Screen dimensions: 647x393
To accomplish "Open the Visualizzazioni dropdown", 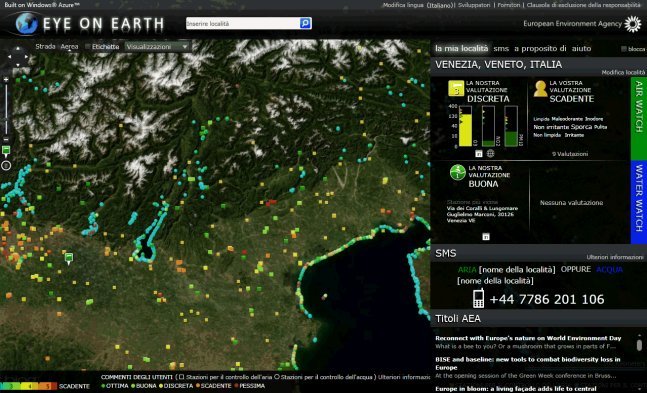I will (157, 47).
